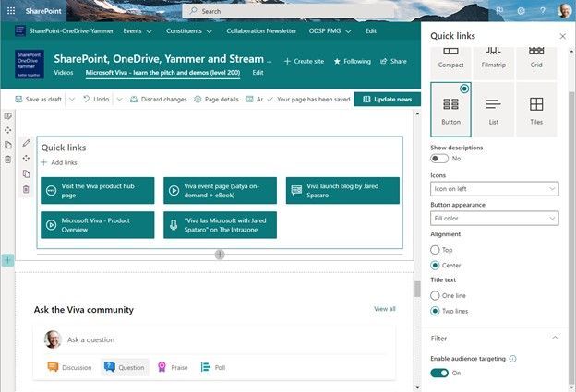The image size is (576, 392).
Task: Select Two lines title text option
Action: click(x=435, y=311)
